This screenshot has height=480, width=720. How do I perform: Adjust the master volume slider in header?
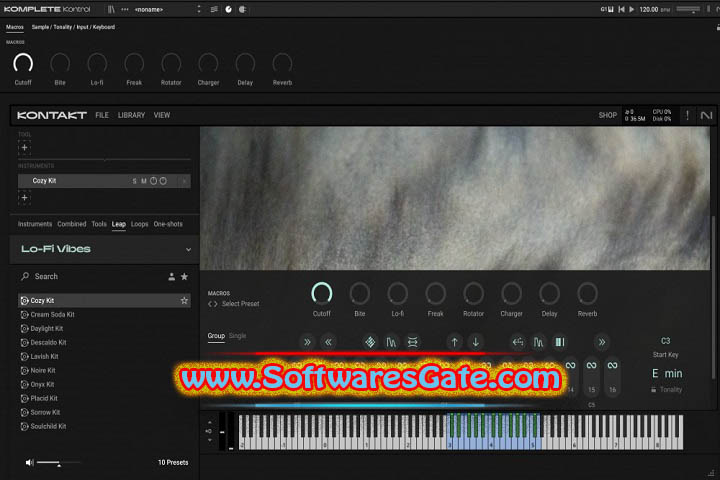coord(688,9)
